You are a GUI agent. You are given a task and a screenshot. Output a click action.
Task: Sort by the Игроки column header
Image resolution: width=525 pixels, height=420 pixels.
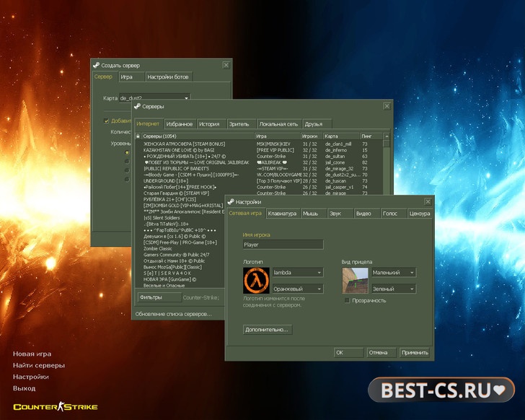[312, 136]
